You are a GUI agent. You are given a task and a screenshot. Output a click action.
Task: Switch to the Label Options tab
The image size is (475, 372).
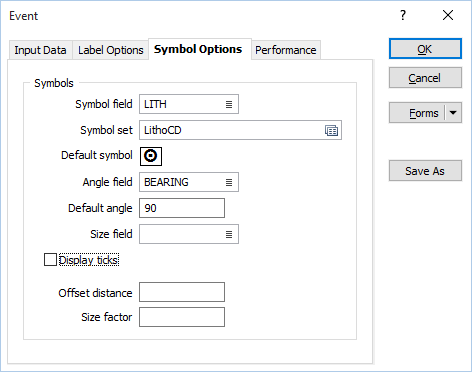pos(111,50)
